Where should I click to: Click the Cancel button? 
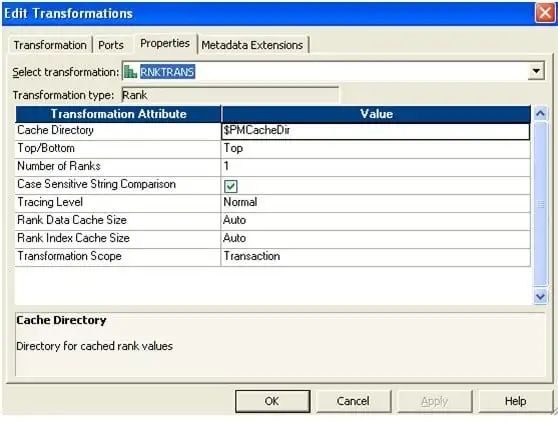pos(353,401)
